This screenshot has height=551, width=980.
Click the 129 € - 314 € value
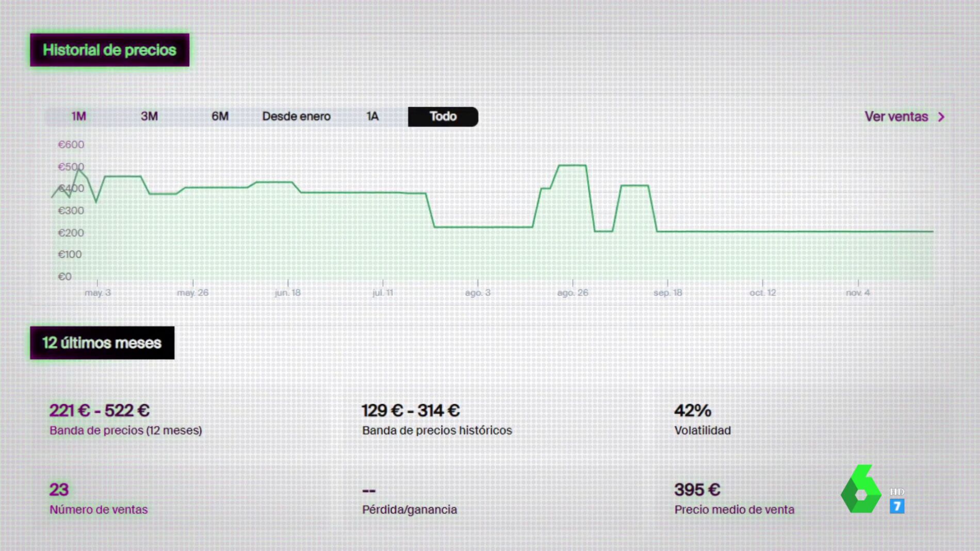pos(411,410)
